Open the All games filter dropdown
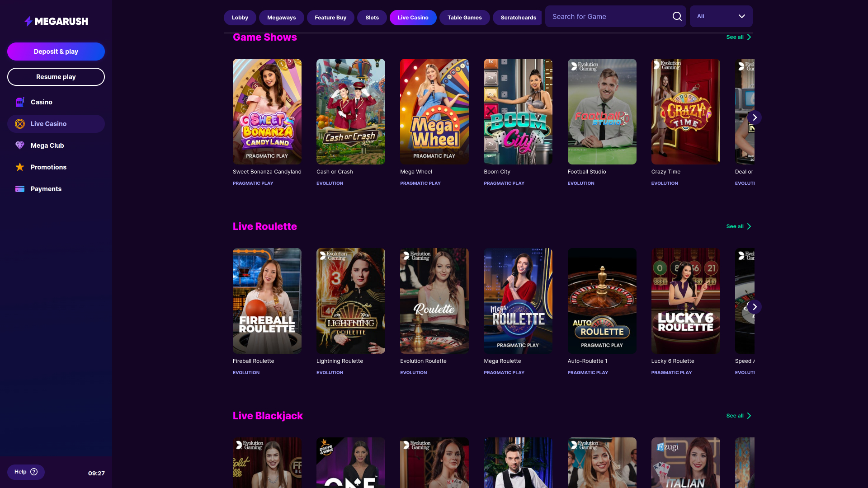Viewport: 868px width, 488px height. click(720, 16)
